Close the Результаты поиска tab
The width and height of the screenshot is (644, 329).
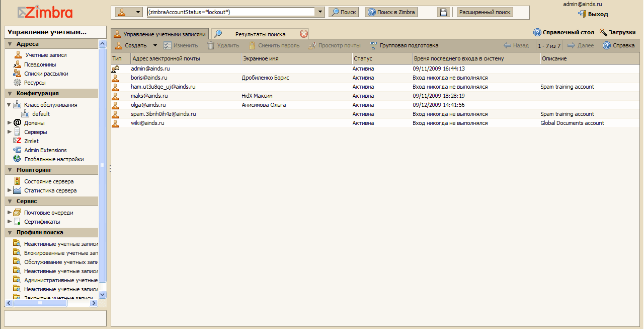(303, 34)
